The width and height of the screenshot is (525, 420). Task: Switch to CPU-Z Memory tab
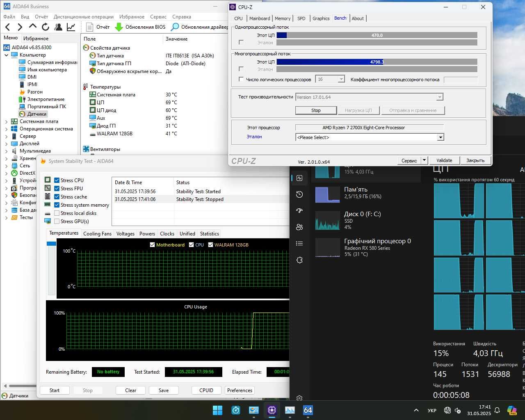click(283, 18)
